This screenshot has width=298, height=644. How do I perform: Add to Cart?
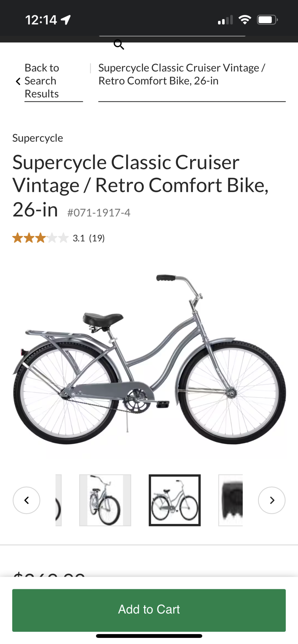(x=149, y=610)
